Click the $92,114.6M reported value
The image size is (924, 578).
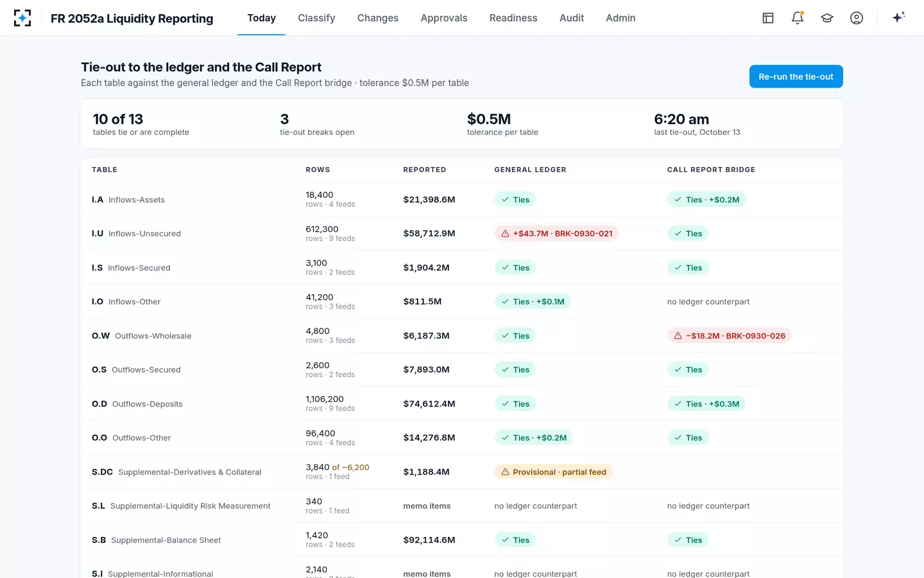coord(429,540)
